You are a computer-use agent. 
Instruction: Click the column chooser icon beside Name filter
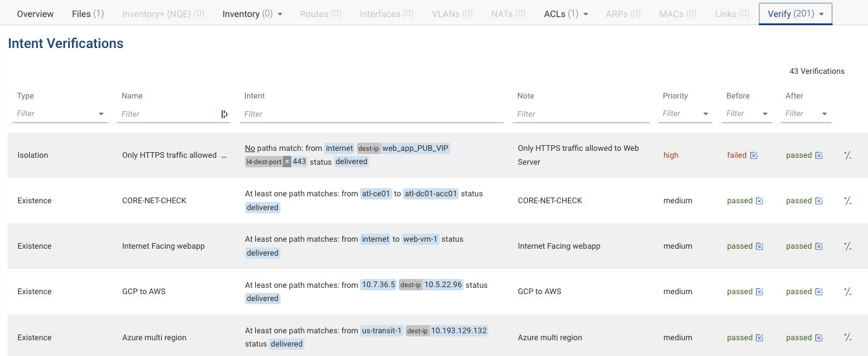[224, 114]
